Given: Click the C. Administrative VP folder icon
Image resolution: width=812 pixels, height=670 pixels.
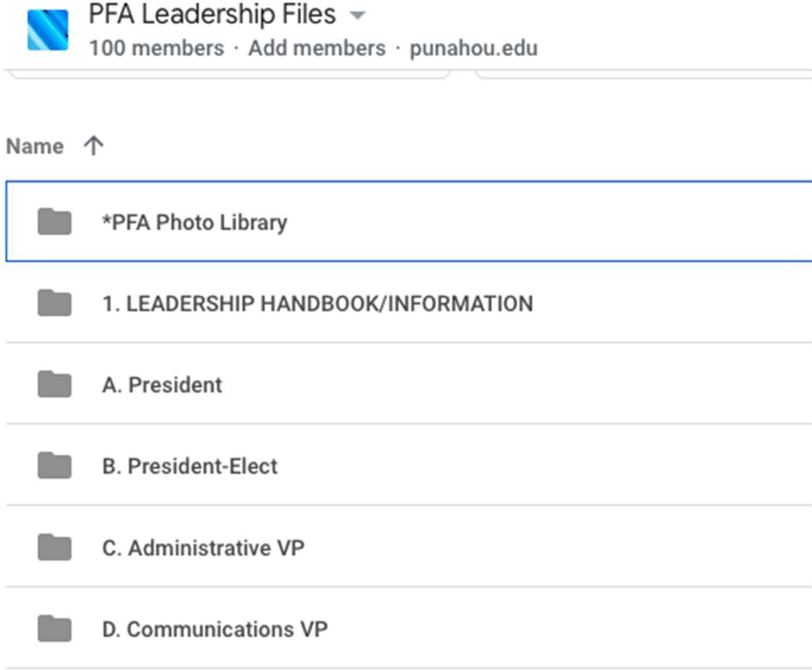Looking at the screenshot, I should pyautogui.click(x=54, y=547).
